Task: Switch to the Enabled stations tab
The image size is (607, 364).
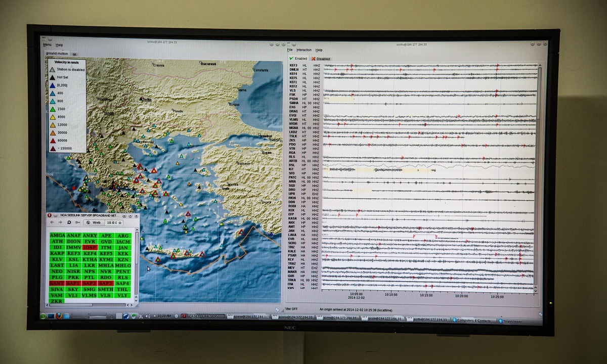Action: click(298, 59)
